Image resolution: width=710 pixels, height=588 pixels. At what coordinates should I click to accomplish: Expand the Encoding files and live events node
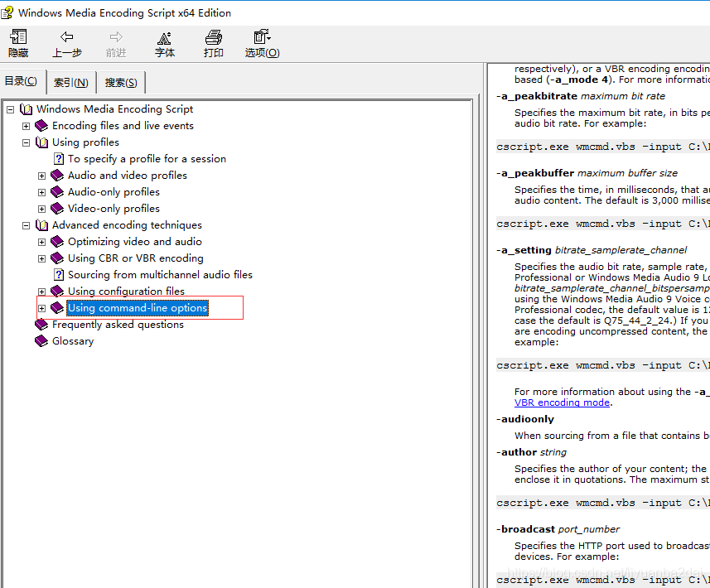click(x=27, y=126)
